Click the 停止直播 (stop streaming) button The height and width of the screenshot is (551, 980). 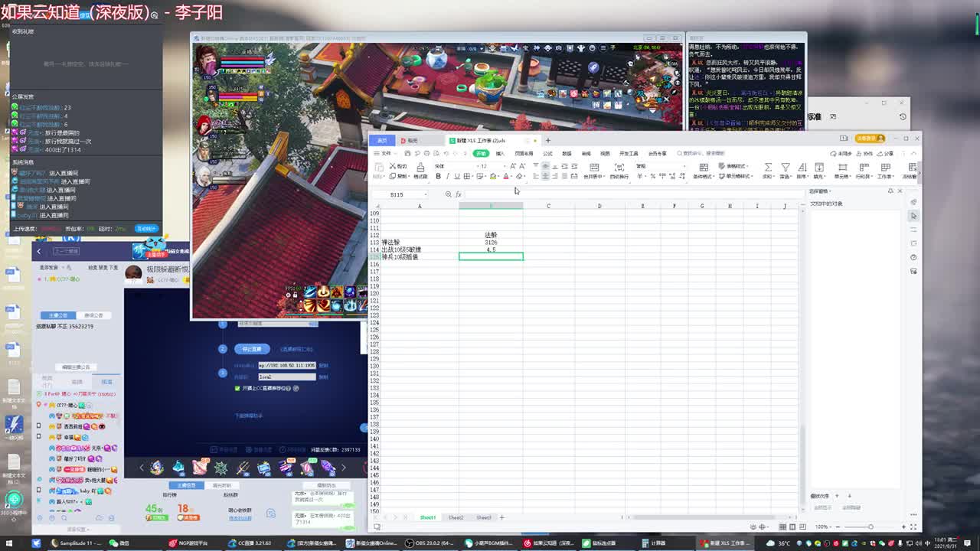pyautogui.click(x=252, y=349)
